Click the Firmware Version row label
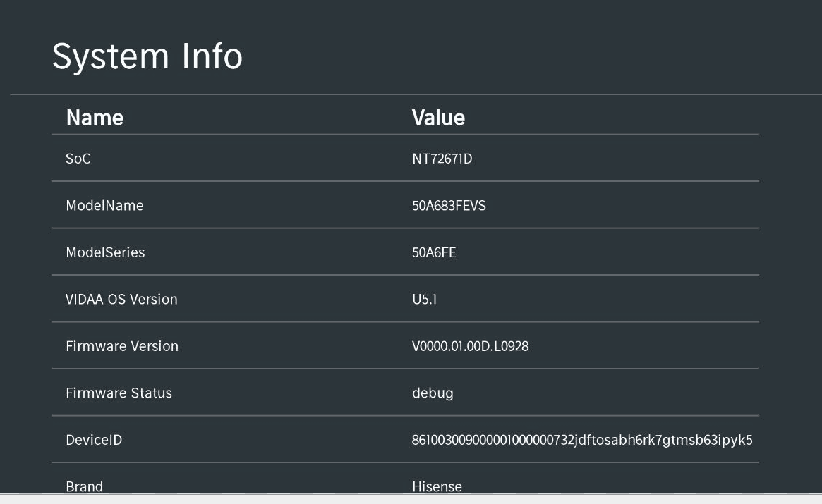 122,346
